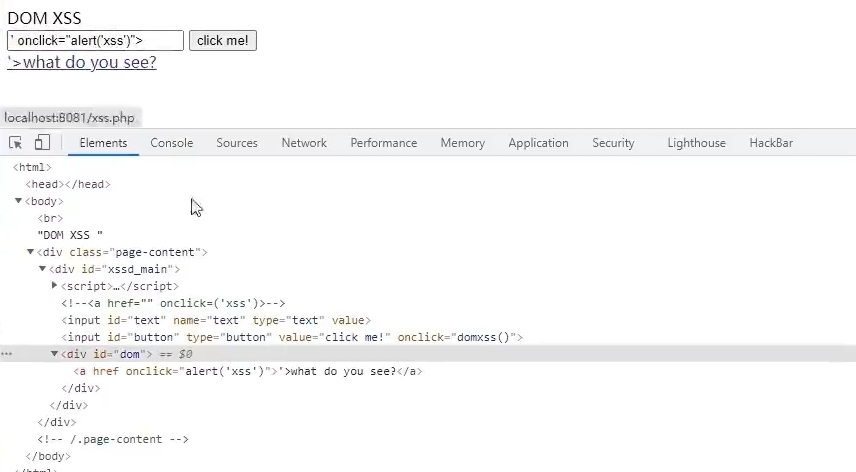Toggle the device toolbar icon
856x472 pixels.
point(42,143)
